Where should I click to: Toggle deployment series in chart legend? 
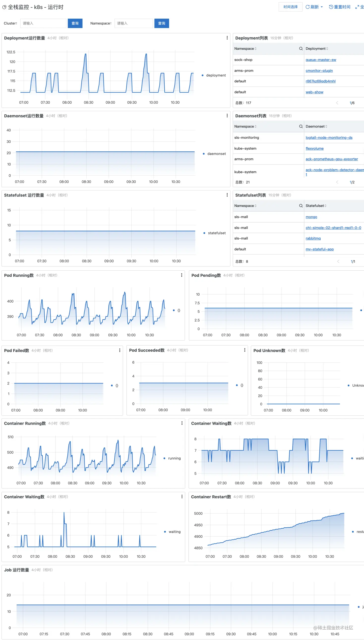[x=213, y=75]
